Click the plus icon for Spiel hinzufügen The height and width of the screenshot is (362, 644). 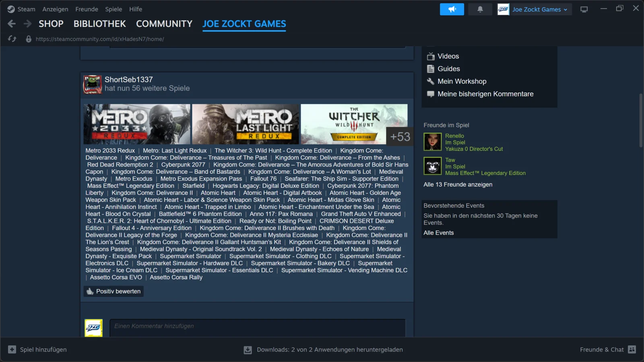pyautogui.click(x=12, y=350)
